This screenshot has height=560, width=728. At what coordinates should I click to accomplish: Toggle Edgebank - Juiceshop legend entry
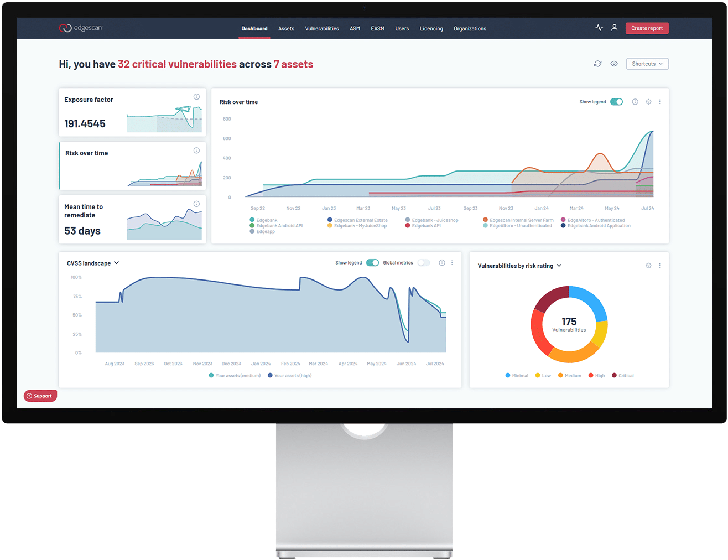coord(431,220)
